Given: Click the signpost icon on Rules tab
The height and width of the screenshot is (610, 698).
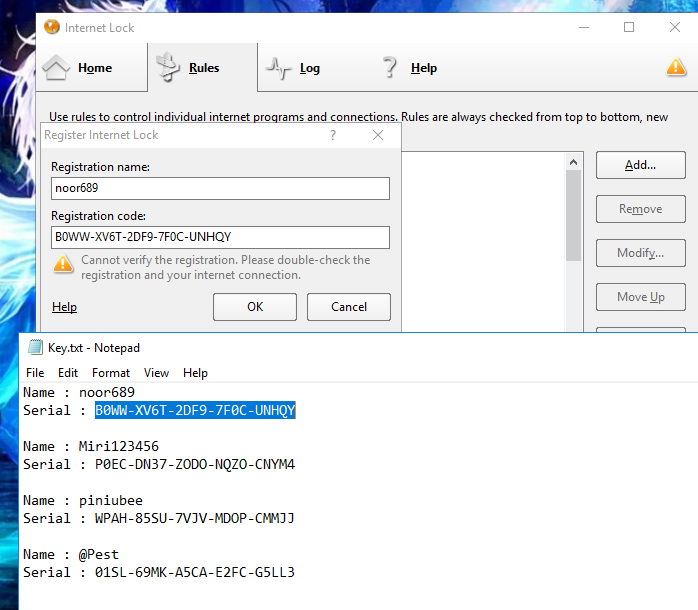Looking at the screenshot, I should pos(168,67).
